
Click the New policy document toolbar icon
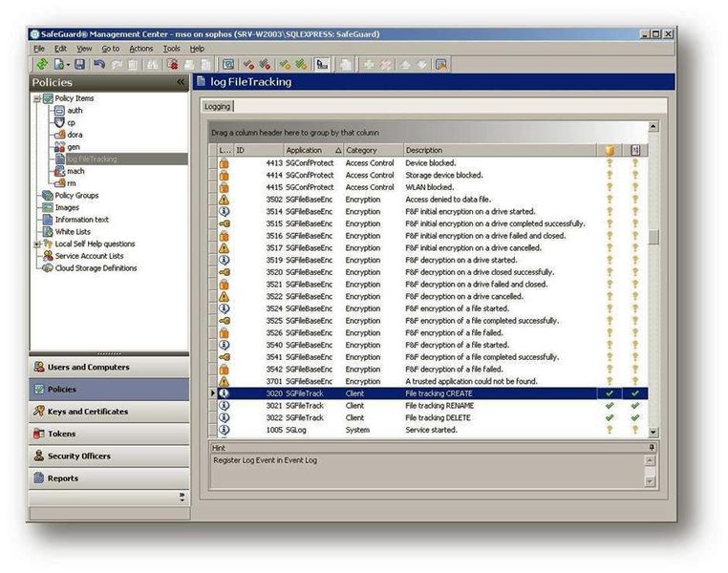59,65
